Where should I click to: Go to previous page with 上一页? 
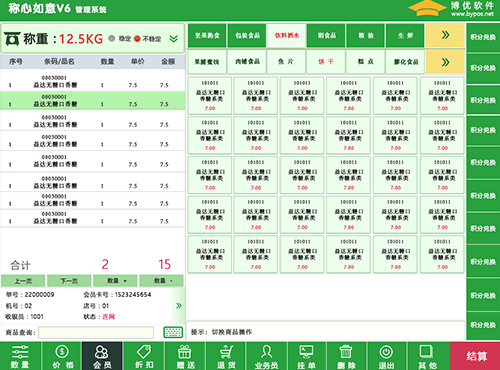[23, 281]
